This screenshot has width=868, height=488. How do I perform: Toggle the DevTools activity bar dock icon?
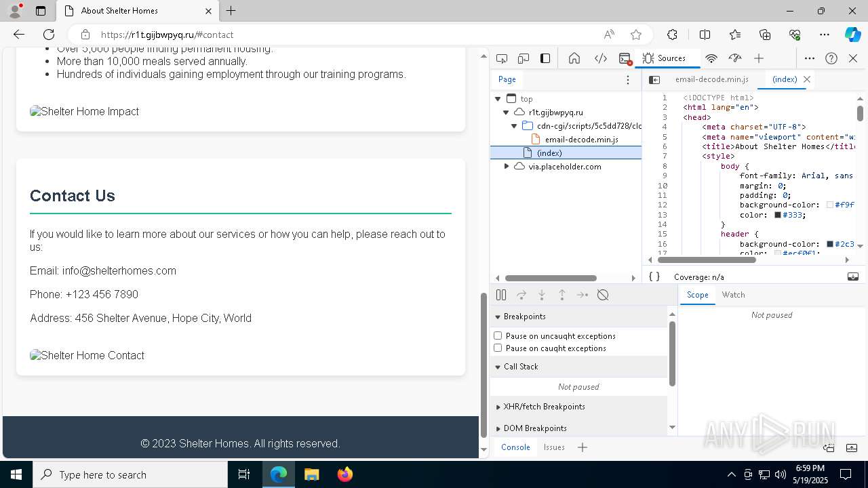(545, 58)
